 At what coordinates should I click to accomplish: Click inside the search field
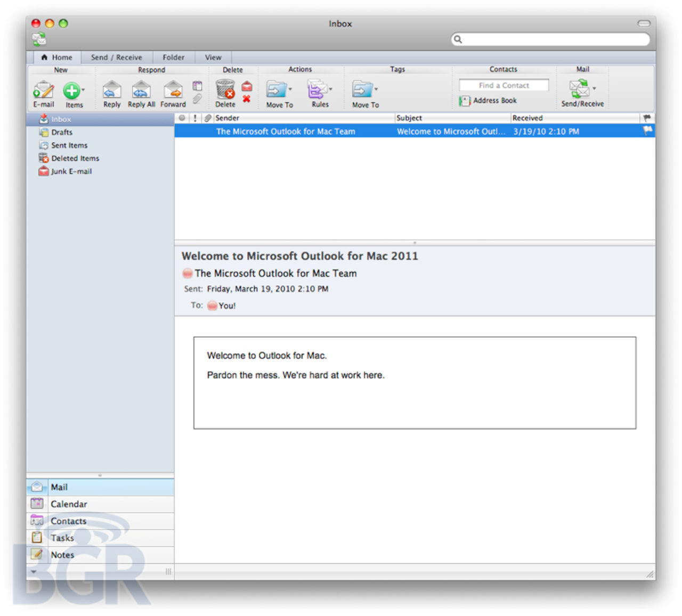point(549,39)
